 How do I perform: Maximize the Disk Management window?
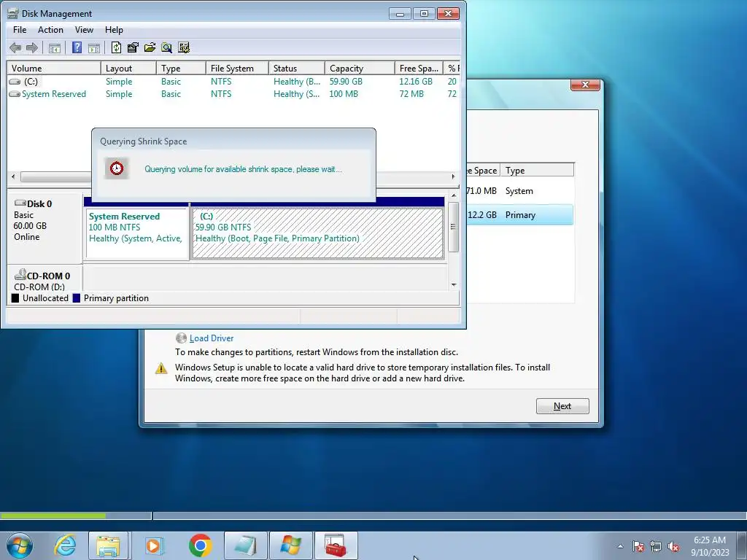tap(424, 14)
